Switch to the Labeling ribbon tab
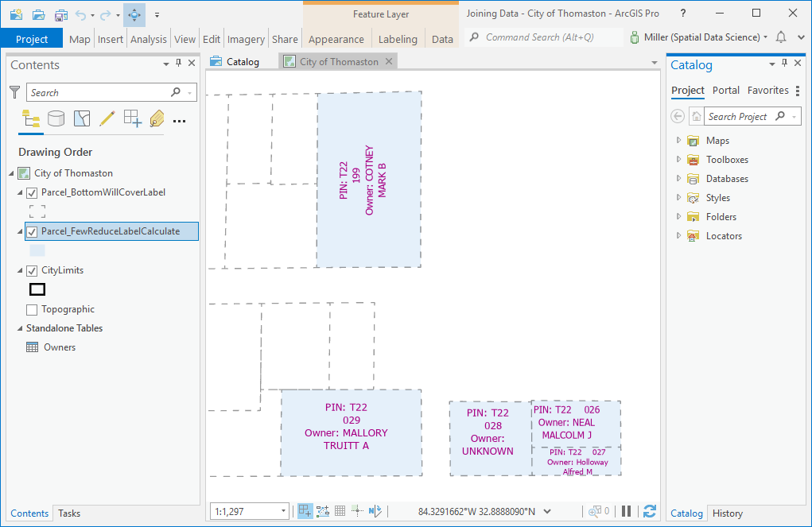Viewport: 812px width, 527px height. 398,38
